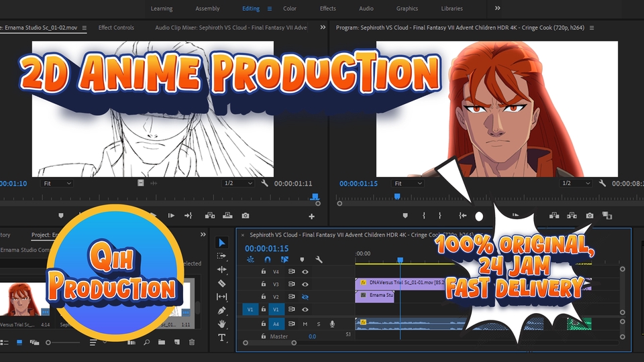Open Program monitor settings wrench
The height and width of the screenshot is (362, 644).
point(602,183)
